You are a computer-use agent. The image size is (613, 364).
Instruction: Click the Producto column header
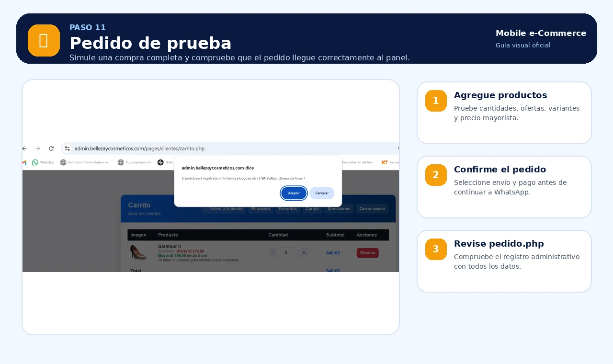168,235
